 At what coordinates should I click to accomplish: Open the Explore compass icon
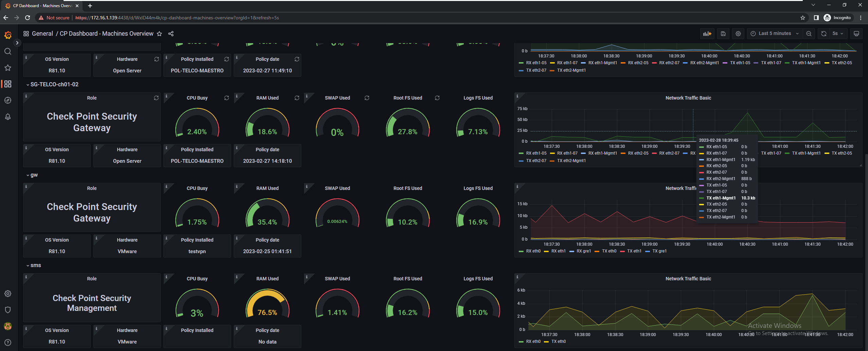8,100
